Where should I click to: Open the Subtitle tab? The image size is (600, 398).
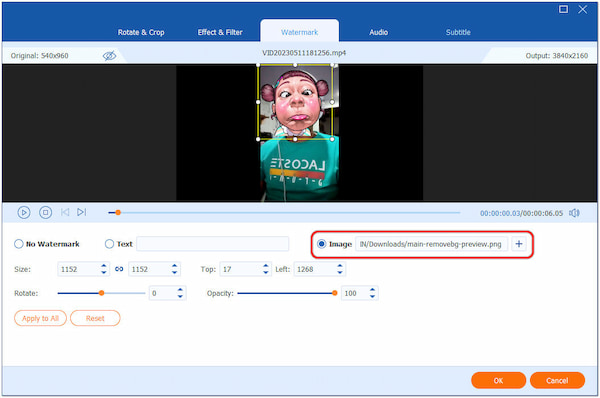point(458,33)
